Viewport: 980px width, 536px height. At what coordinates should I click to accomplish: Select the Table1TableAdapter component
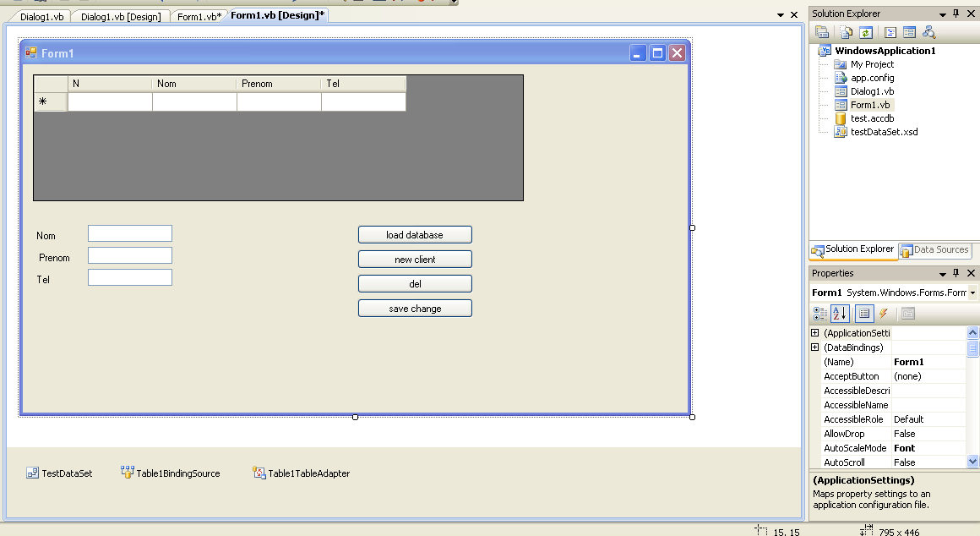(x=301, y=473)
